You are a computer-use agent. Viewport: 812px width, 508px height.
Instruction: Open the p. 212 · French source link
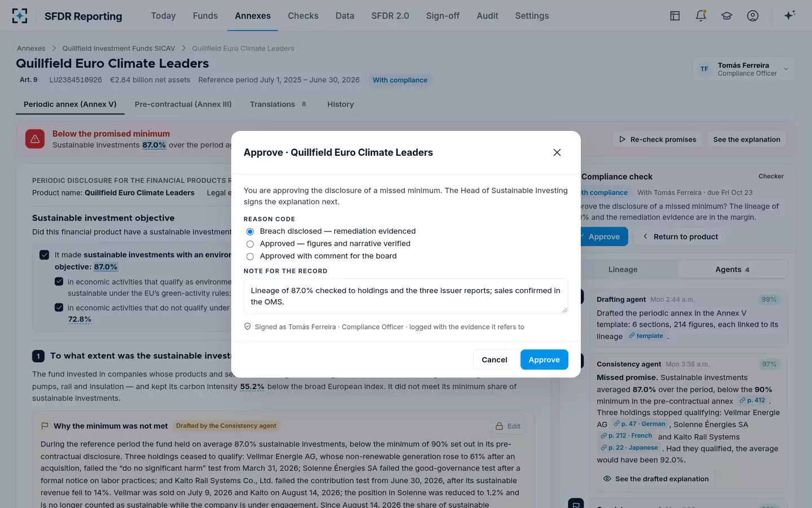626,436
